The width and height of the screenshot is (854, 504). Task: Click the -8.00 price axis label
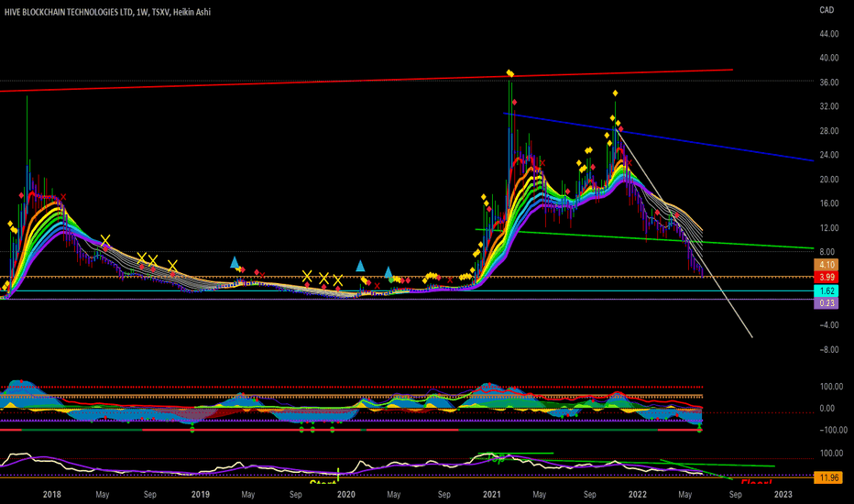point(829,349)
